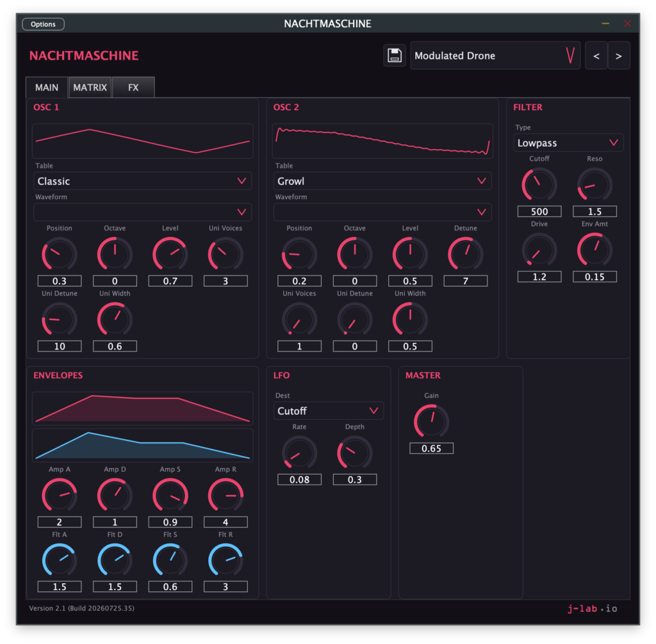Viewport: 656px width, 644px height.
Task: Click the Amp S envelope knob
Action: (170, 495)
